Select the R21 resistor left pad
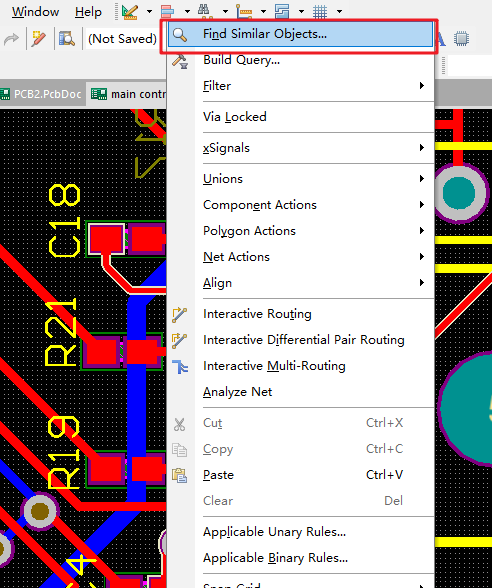 pos(102,353)
